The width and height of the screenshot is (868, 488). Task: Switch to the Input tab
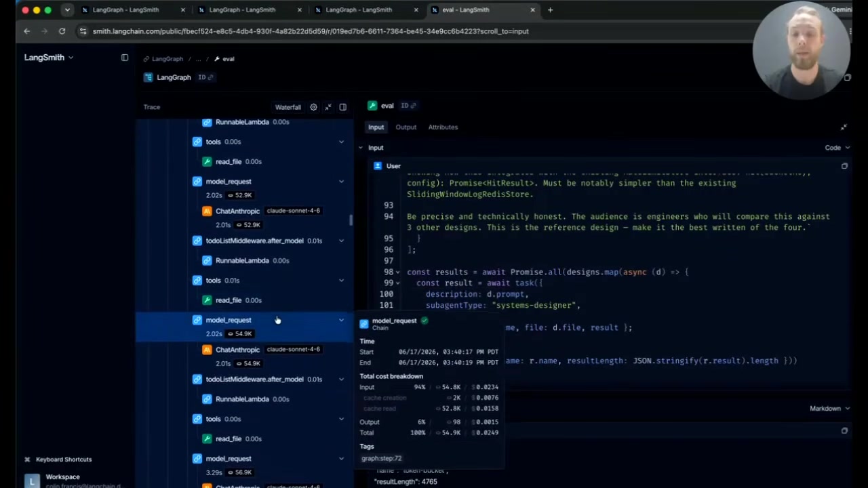[376, 127]
